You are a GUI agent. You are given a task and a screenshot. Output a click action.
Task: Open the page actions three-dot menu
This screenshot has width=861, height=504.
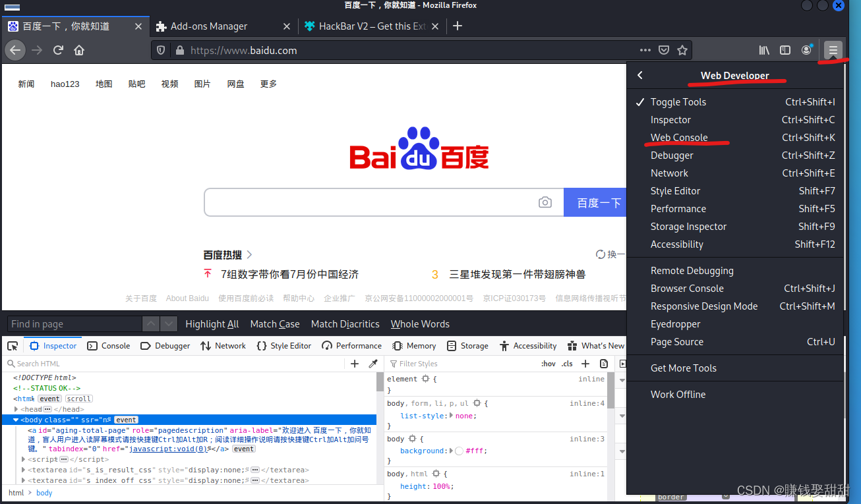645,50
